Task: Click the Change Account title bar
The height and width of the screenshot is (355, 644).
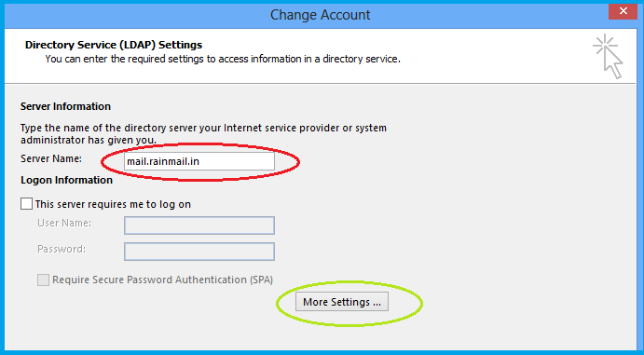Action: point(320,15)
